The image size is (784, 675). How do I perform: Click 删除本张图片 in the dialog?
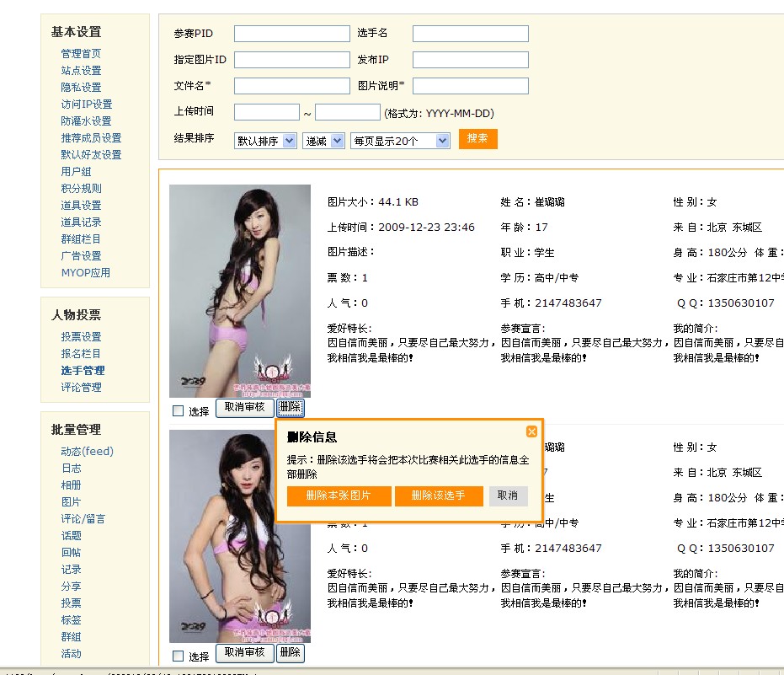[339, 496]
